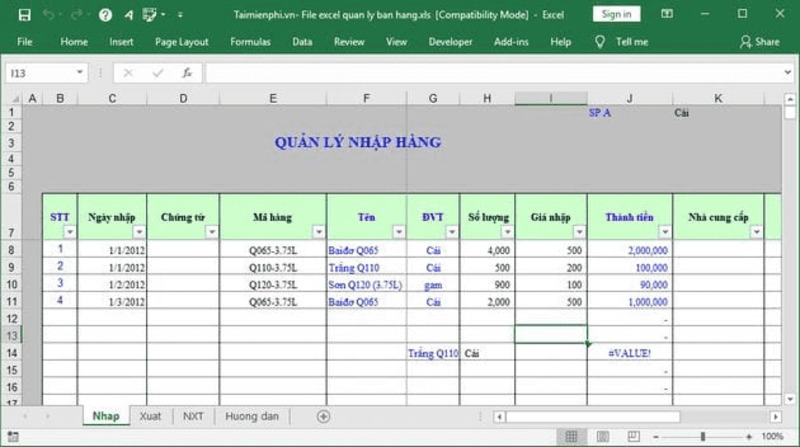Click the Tell me lightbulb search

point(621,42)
